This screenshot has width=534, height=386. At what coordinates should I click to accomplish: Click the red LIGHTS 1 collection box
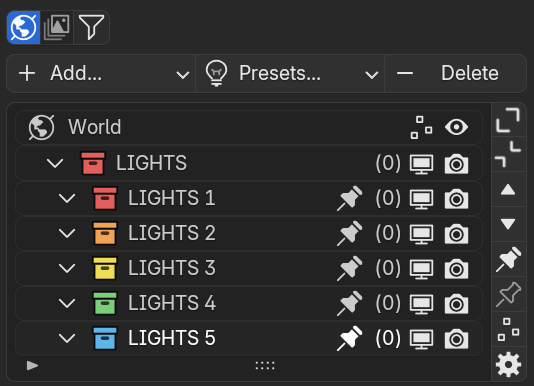pos(105,198)
